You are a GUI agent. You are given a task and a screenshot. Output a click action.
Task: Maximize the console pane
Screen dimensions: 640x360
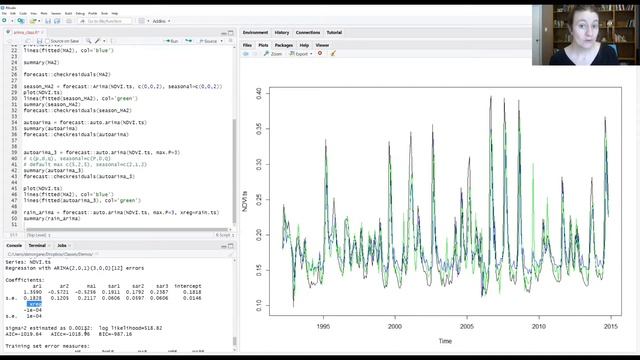(x=231, y=246)
